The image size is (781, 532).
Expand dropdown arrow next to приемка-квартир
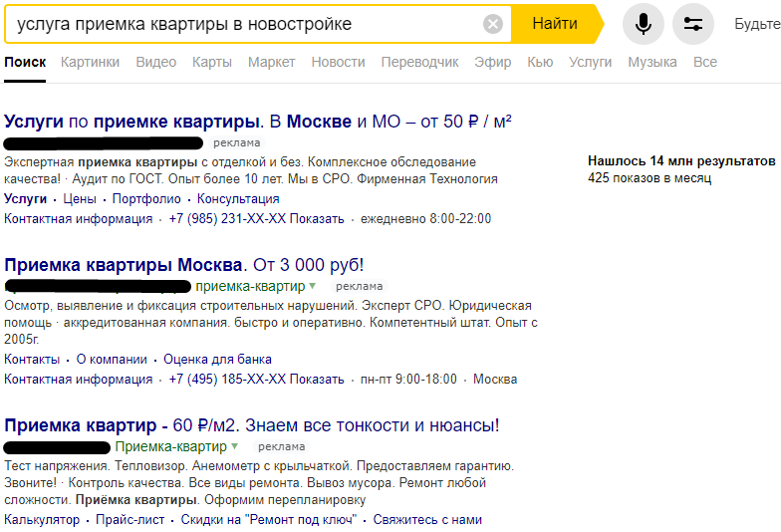(x=313, y=286)
